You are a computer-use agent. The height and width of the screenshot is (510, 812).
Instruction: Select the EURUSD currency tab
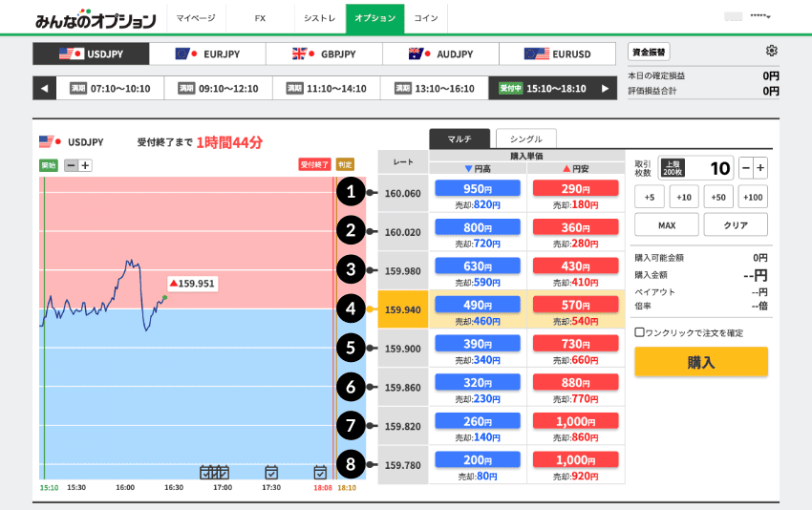(x=557, y=53)
